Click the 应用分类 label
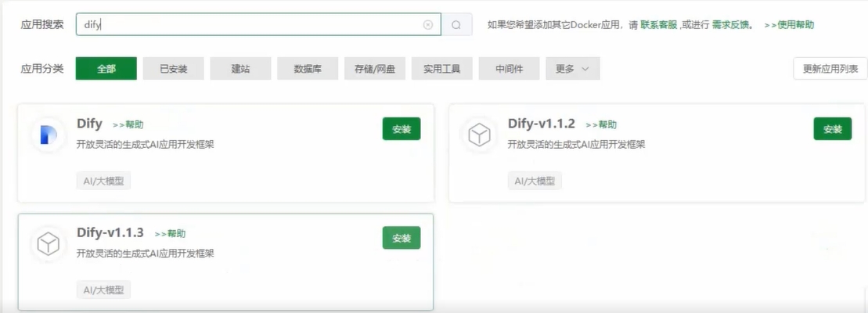Screen dimensions: 868x313 pos(42,69)
